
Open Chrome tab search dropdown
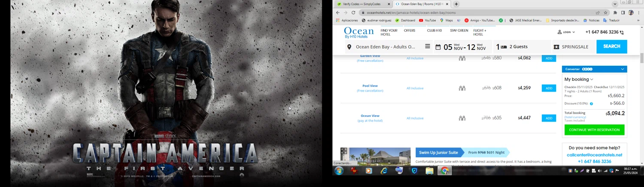[x=615, y=4]
